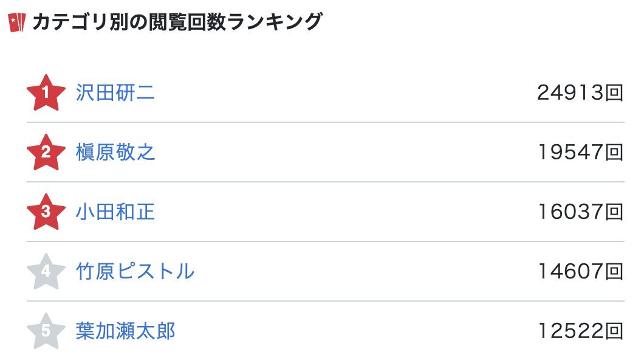
Task: Click the 24913回 view count
Action: pos(580,92)
